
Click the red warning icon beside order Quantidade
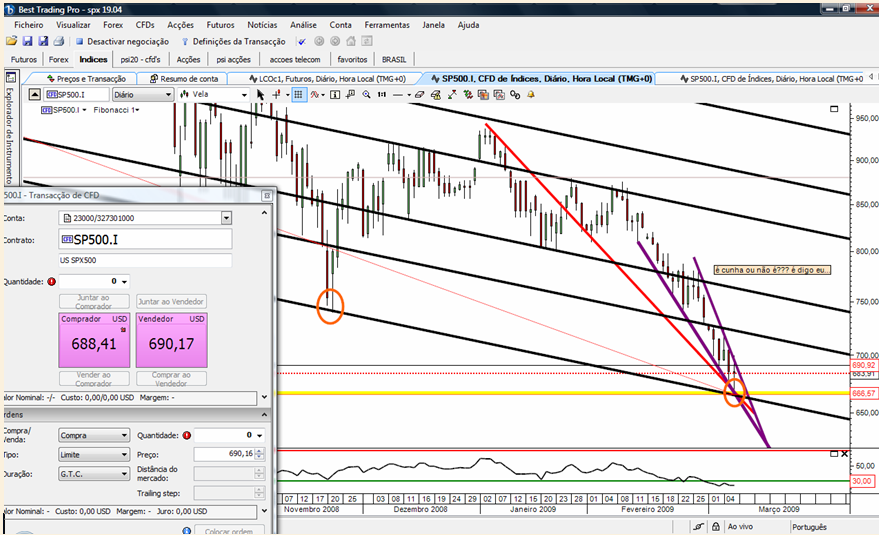(186, 435)
